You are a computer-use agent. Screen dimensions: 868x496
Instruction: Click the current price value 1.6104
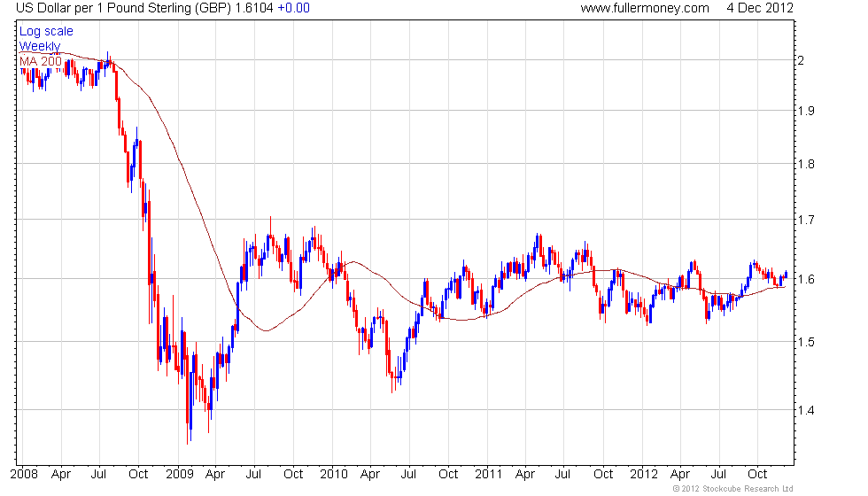tap(254, 8)
